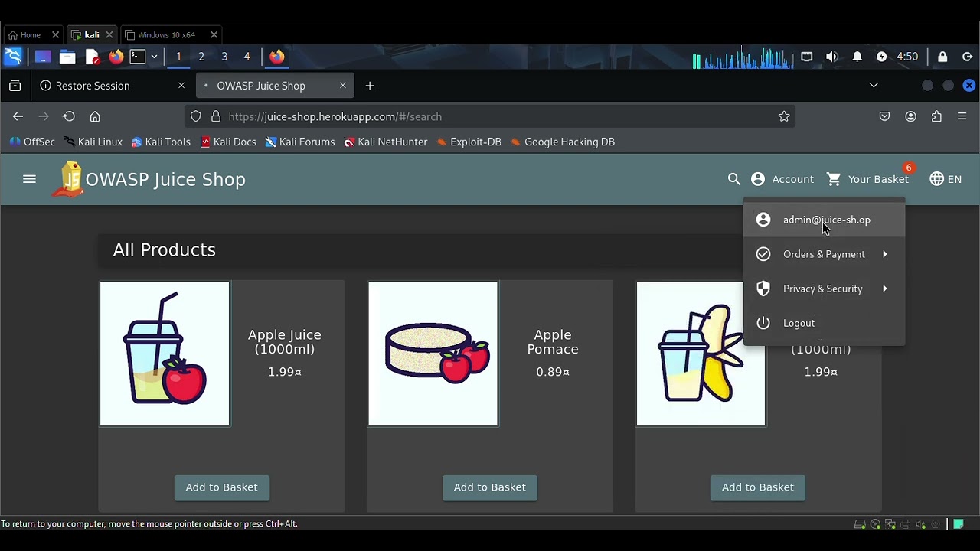Open the list all tabs dropdown
Screen dimensions: 980x551
[874, 85]
